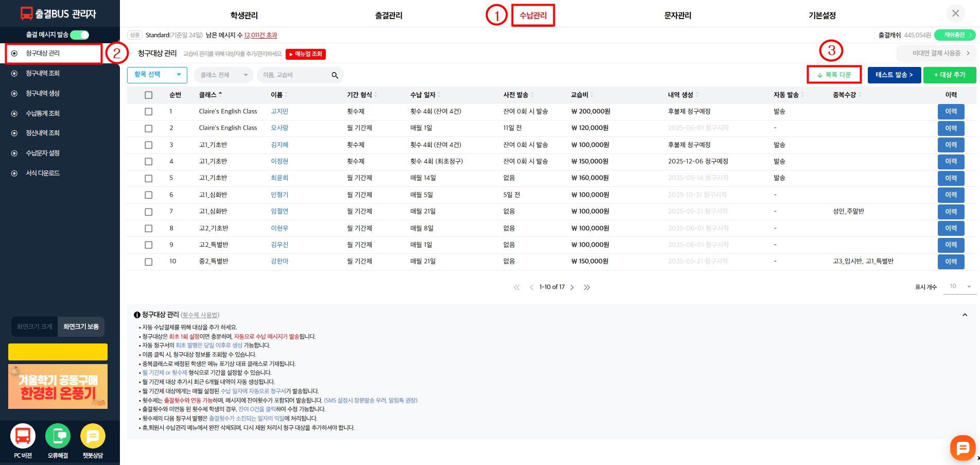Open the 항목 선택 dropdown
Image resolution: width=980 pixels, height=465 pixels.
[x=157, y=75]
